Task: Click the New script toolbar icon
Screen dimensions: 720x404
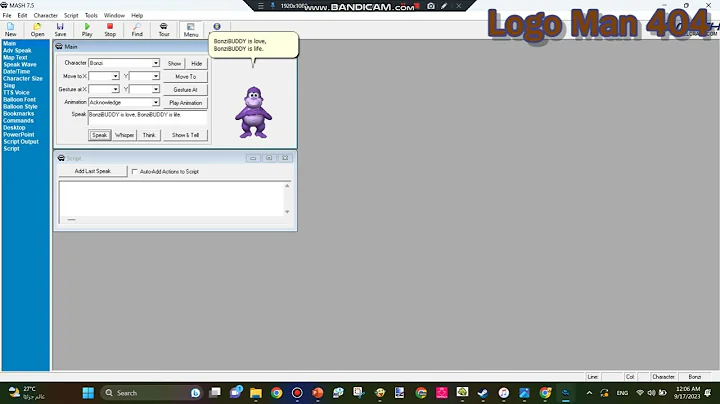Action: (11, 30)
